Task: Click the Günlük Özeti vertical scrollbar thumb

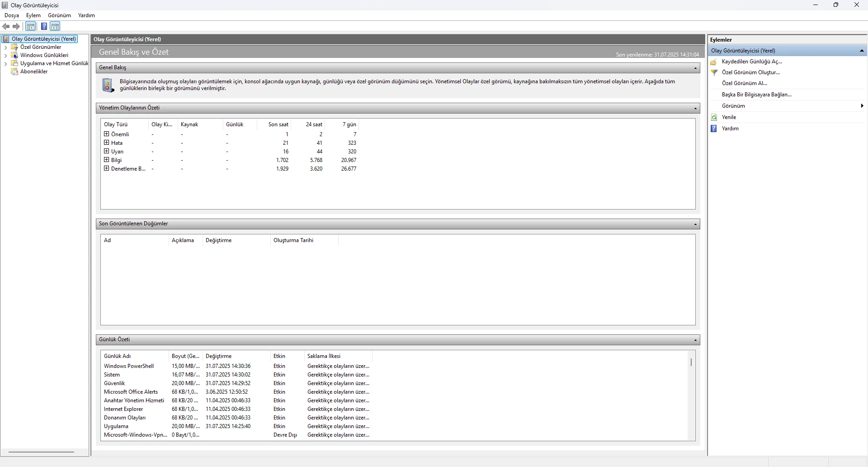Action: pyautogui.click(x=691, y=362)
